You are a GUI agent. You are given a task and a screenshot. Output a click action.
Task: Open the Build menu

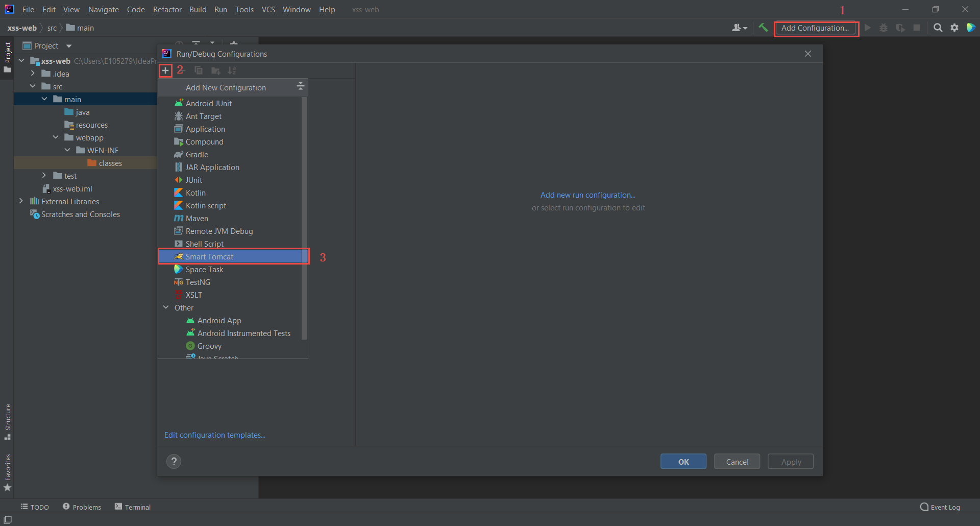click(x=198, y=10)
